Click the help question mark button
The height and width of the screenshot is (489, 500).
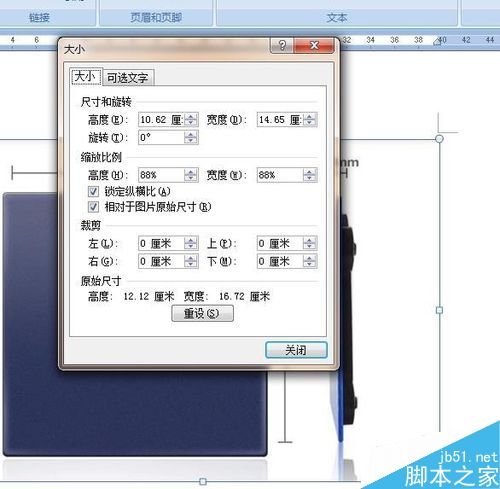pos(282,45)
